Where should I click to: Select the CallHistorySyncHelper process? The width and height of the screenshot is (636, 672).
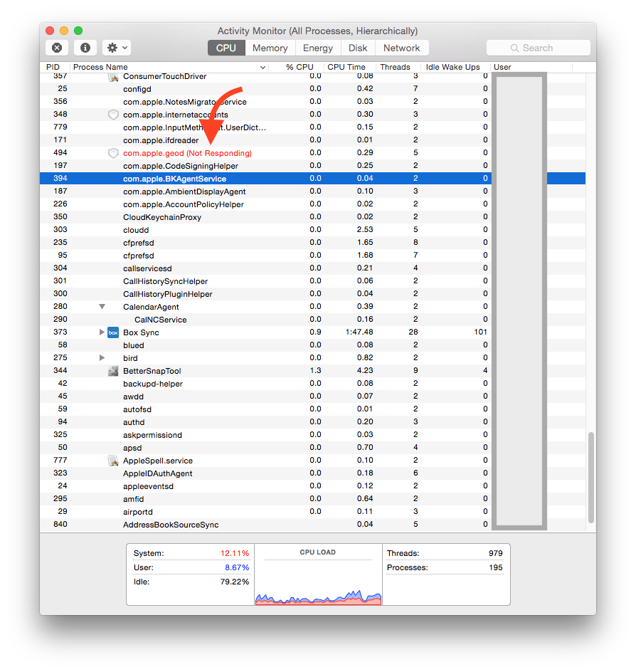click(x=312, y=281)
